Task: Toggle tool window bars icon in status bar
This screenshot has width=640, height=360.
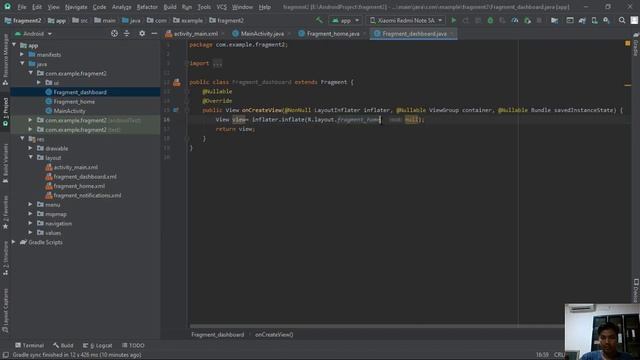Action: point(5,355)
